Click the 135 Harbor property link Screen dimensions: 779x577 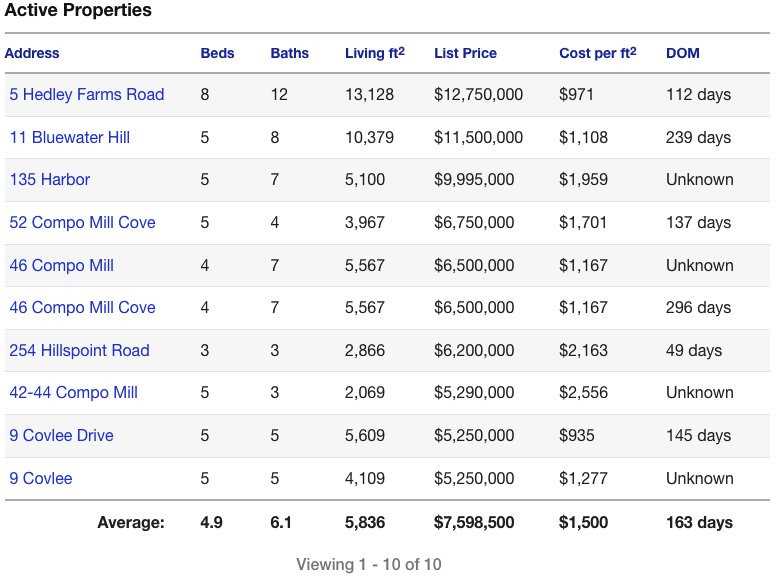pos(50,180)
